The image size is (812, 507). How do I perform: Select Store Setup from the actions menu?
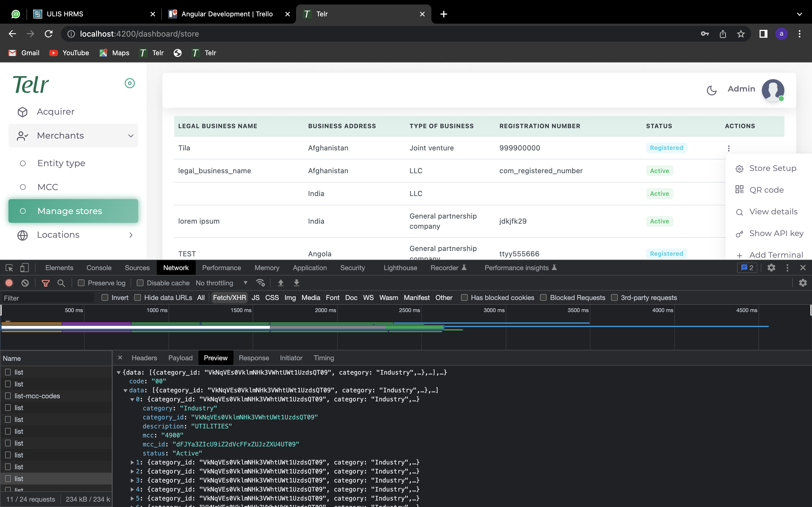click(x=773, y=168)
